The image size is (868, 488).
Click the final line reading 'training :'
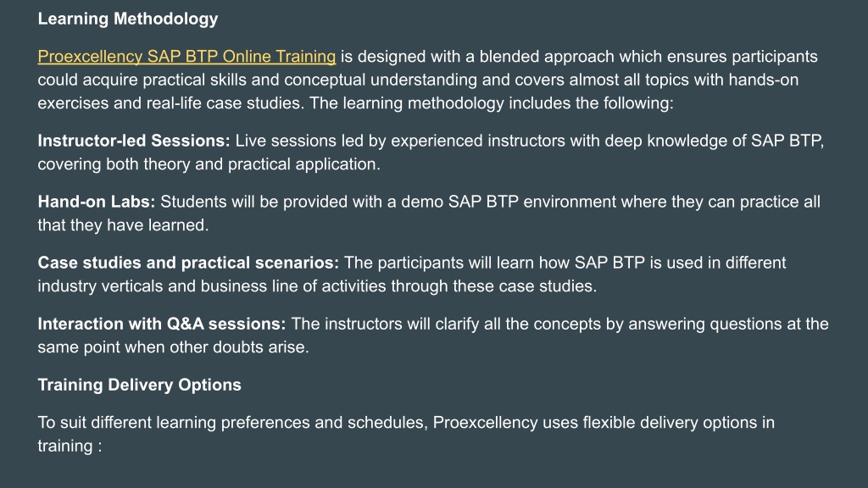pos(70,446)
